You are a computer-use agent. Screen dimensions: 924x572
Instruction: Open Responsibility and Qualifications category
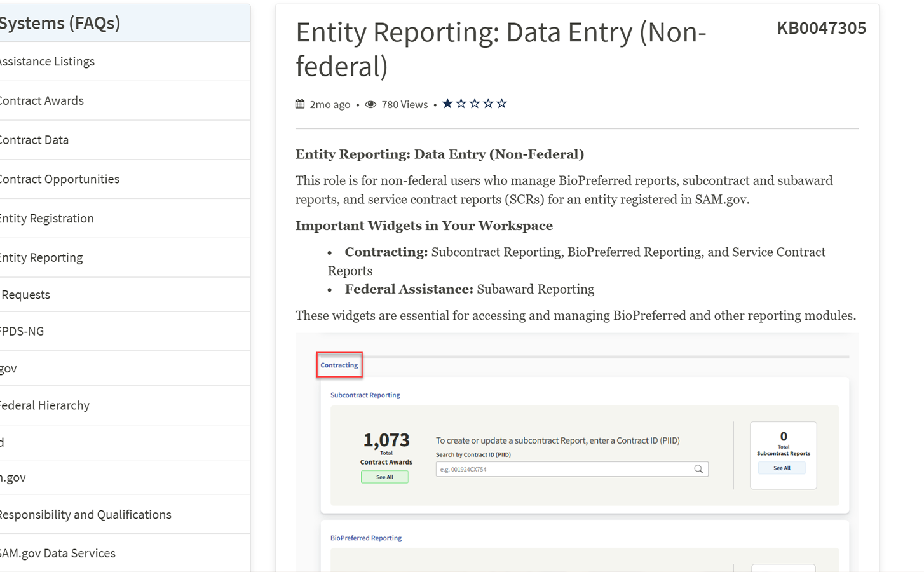[86, 515]
